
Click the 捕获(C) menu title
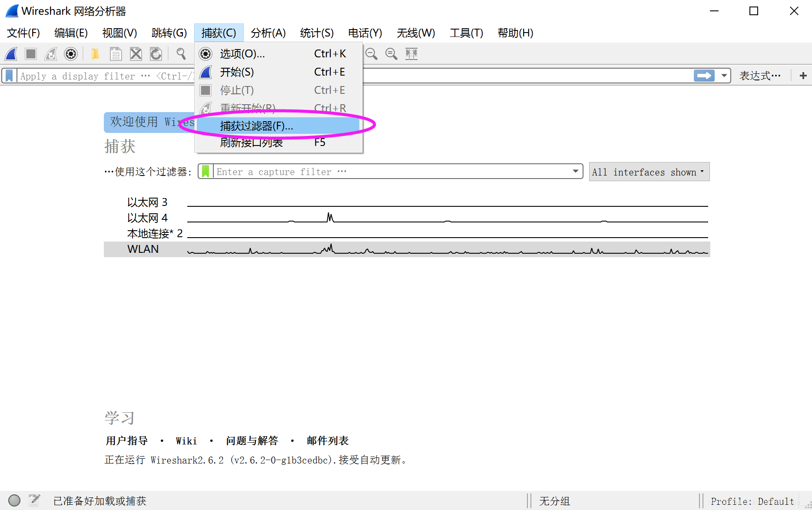(x=219, y=33)
